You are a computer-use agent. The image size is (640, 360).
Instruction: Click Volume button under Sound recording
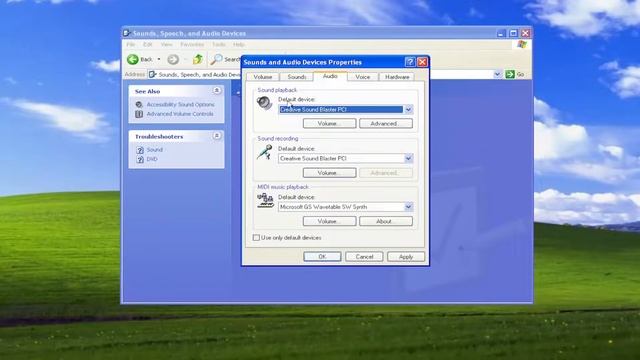tap(329, 173)
